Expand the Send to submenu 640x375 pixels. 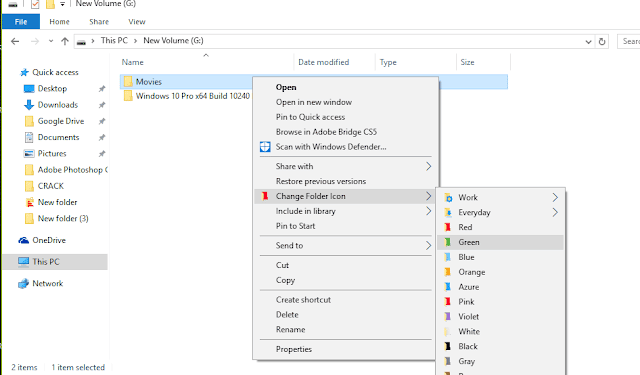(x=345, y=246)
